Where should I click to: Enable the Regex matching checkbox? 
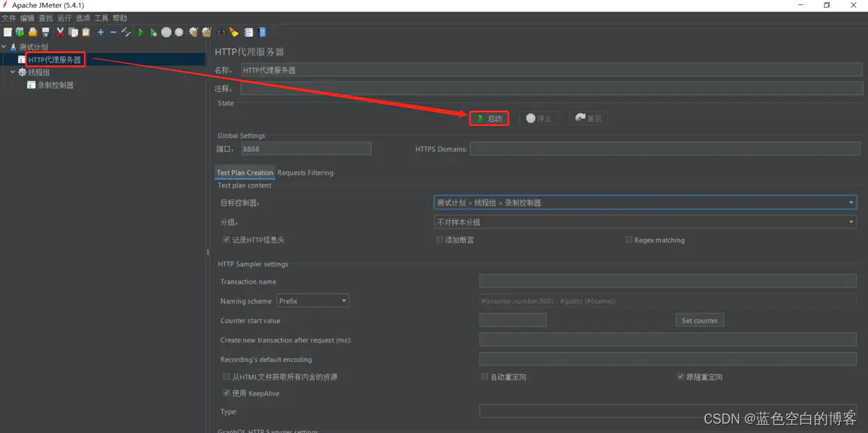point(629,240)
